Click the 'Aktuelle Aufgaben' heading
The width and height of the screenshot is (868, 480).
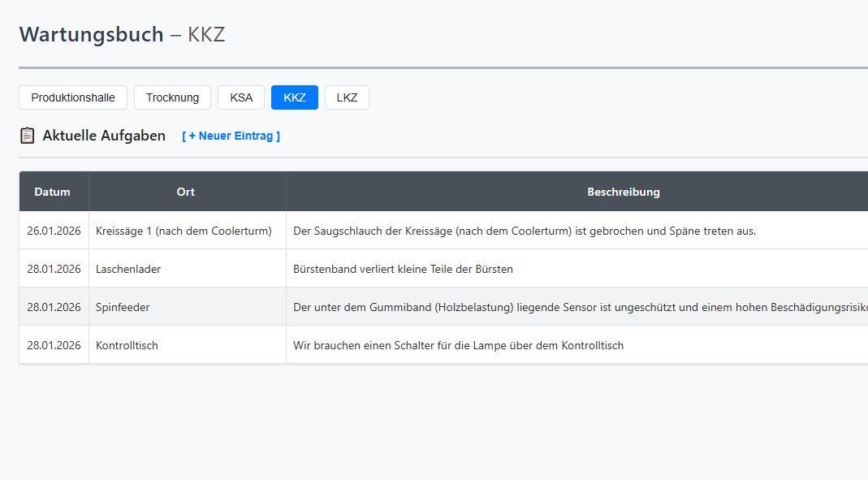104,136
